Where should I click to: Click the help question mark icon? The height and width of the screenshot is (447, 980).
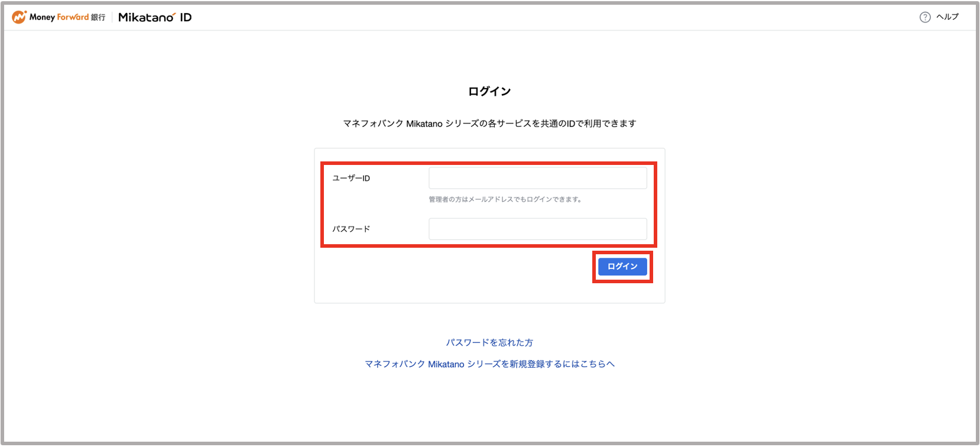point(925,17)
